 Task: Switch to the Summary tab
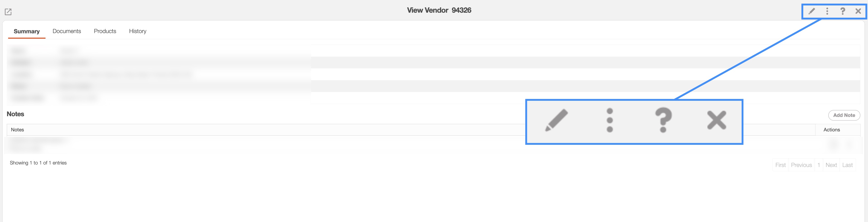pos(27,31)
